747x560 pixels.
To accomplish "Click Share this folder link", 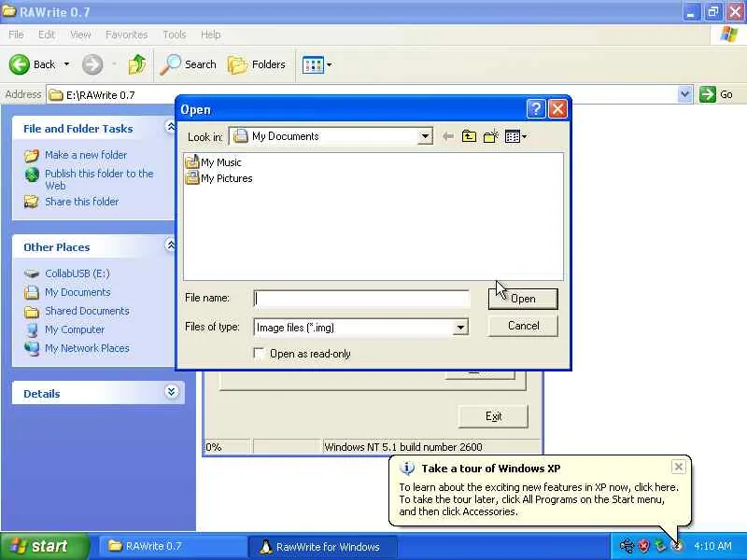I will click(x=81, y=202).
